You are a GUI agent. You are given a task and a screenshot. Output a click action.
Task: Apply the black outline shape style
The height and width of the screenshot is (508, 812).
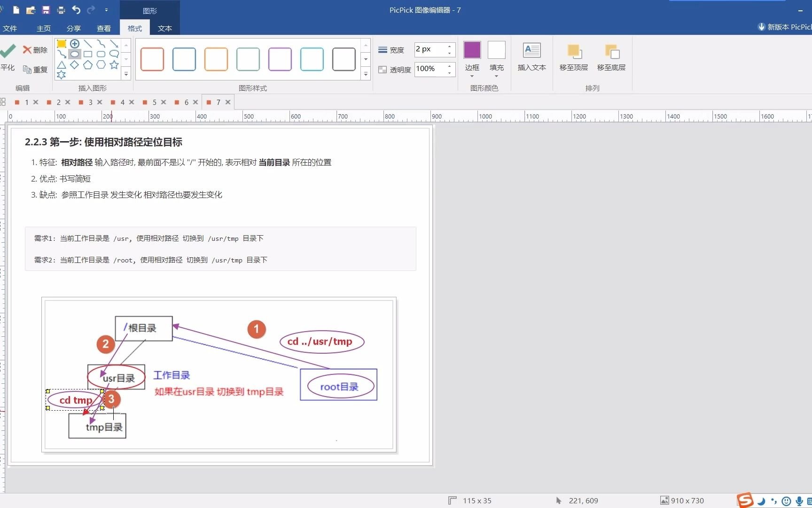tap(344, 59)
